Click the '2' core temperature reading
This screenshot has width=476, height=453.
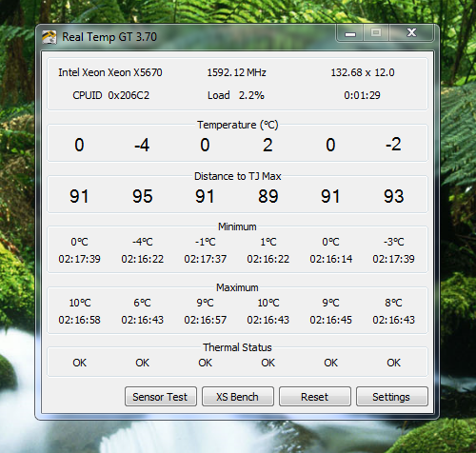268,145
